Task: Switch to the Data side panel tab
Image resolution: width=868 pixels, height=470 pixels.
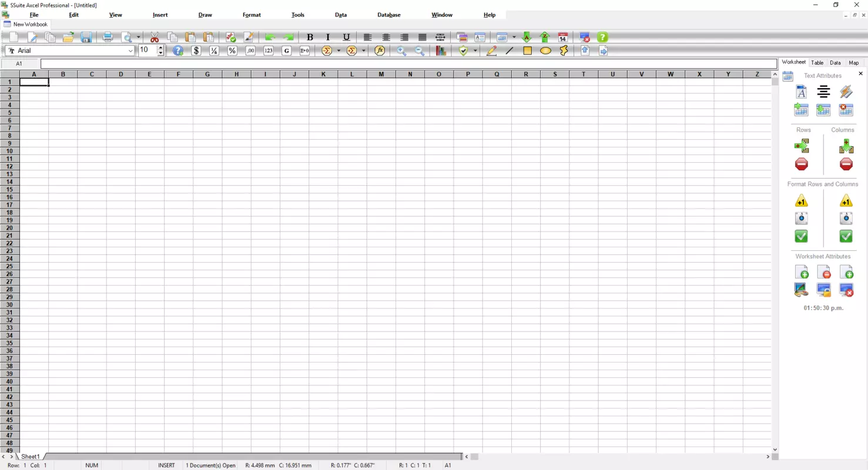Action: pyautogui.click(x=835, y=62)
